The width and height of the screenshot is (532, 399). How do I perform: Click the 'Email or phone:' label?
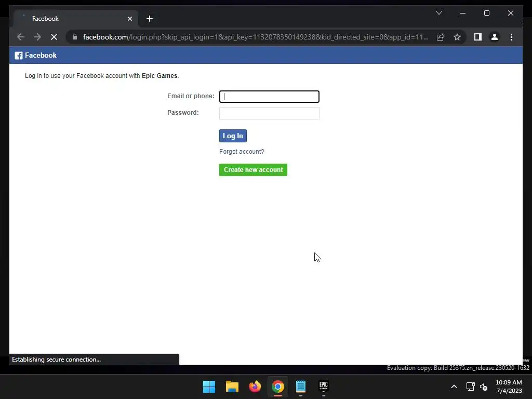[191, 96]
